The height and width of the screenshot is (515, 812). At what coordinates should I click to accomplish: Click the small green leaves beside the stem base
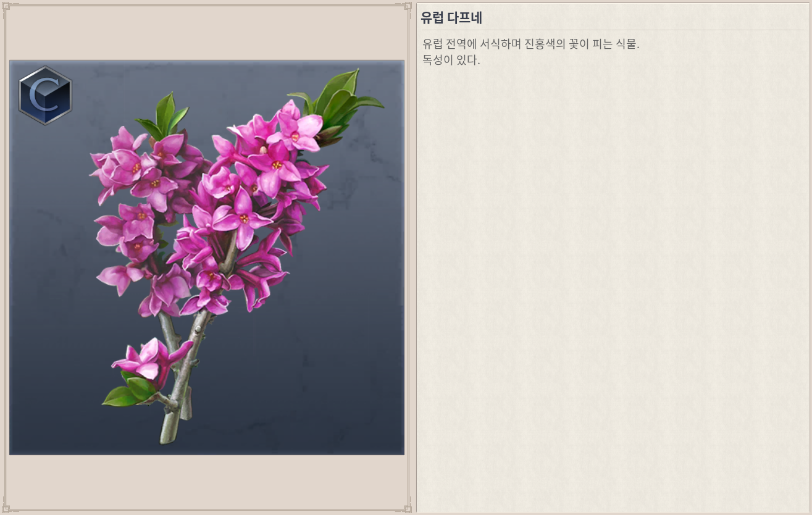point(128,392)
